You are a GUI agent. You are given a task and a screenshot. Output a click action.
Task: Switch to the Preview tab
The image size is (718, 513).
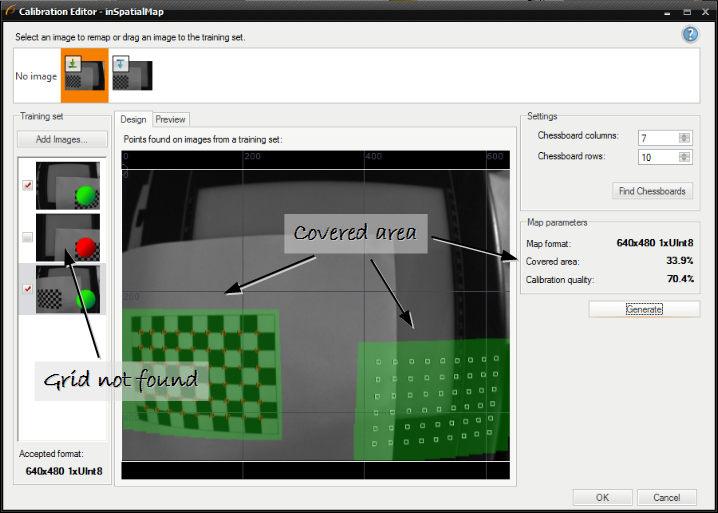tap(170, 119)
